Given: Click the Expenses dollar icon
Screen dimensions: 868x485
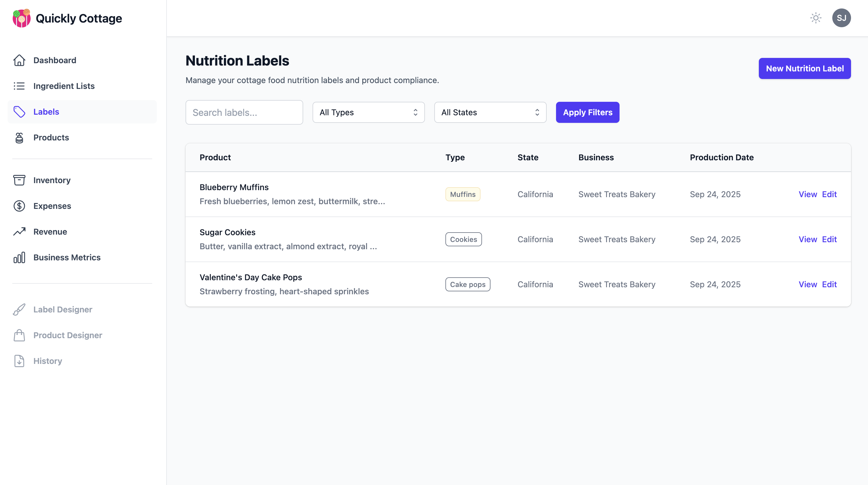Looking at the screenshot, I should point(19,206).
